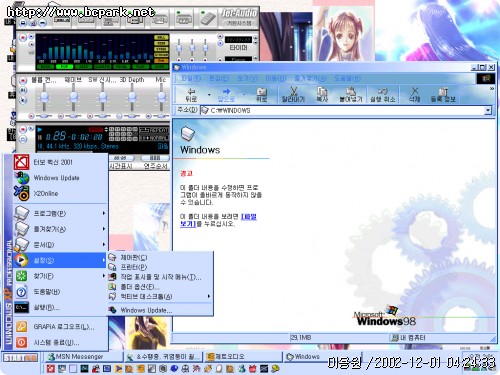
Task: Expand Active Desktop (액티브 데스크톱) submenu
Action: [160, 296]
